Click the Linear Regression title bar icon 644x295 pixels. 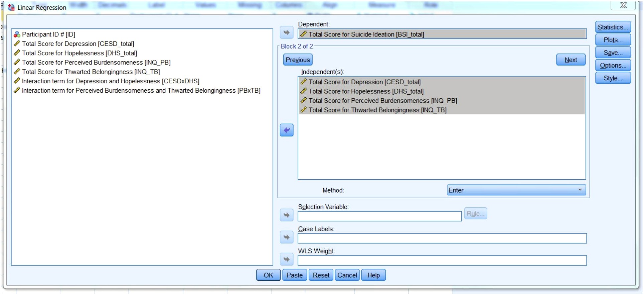click(11, 7)
